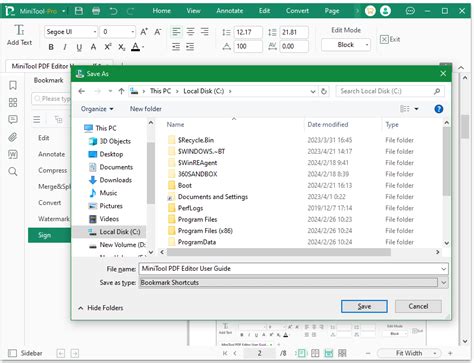Refresh the Local Disk (C:) folder view

pyautogui.click(x=324, y=91)
